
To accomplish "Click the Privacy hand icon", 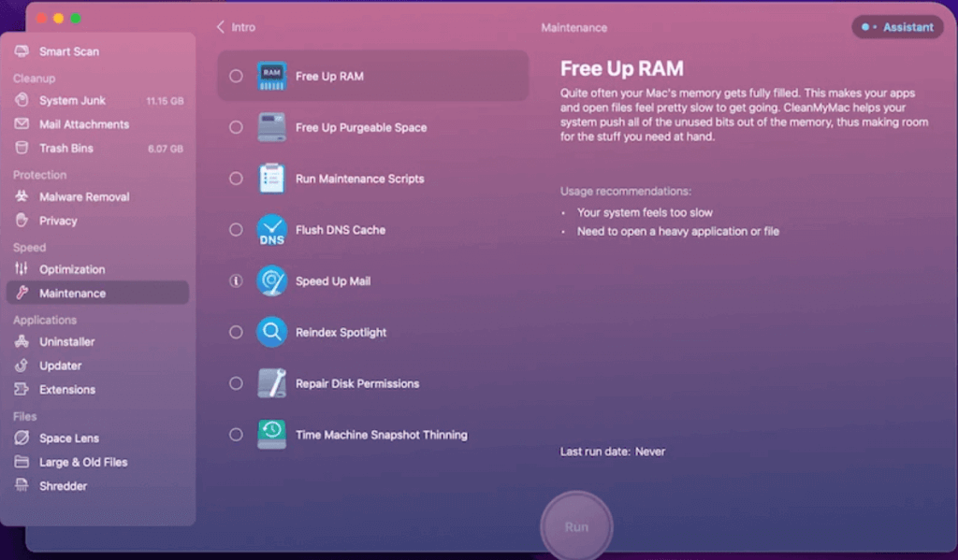I will click(x=22, y=221).
